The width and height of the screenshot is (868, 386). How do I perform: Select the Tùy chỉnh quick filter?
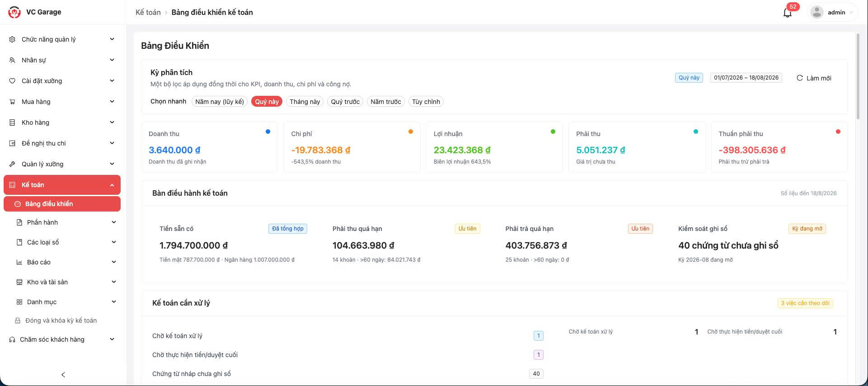(x=426, y=102)
